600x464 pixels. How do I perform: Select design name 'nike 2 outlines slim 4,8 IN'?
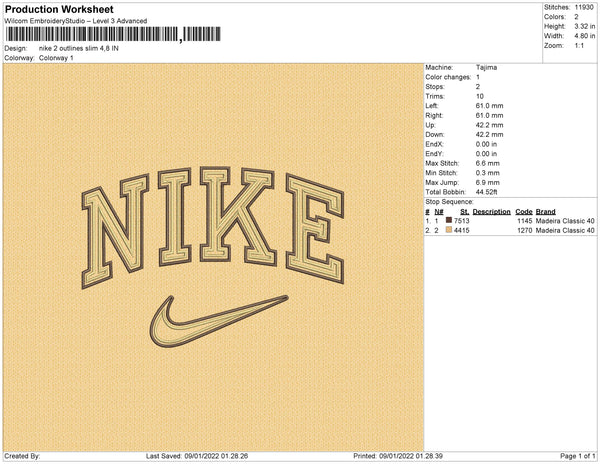pyautogui.click(x=79, y=49)
